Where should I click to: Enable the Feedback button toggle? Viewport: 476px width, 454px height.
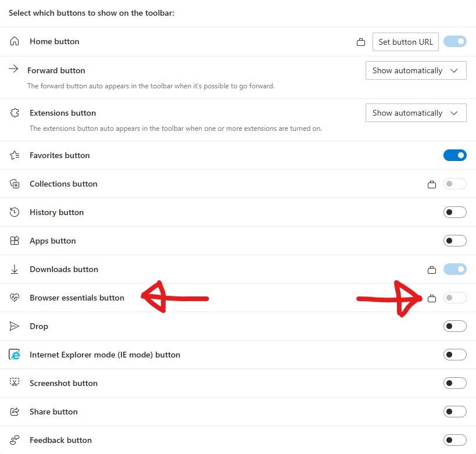point(455,440)
